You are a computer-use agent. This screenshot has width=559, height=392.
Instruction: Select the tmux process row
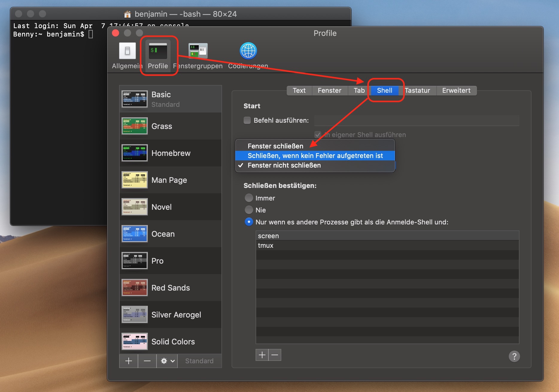click(387, 245)
